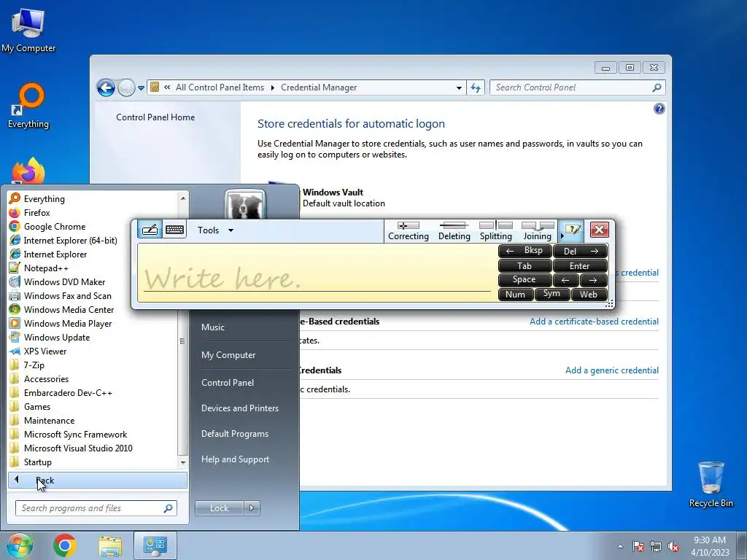Switch to touch keyboard mode
The width and height of the screenshot is (747, 560).
coord(175,230)
